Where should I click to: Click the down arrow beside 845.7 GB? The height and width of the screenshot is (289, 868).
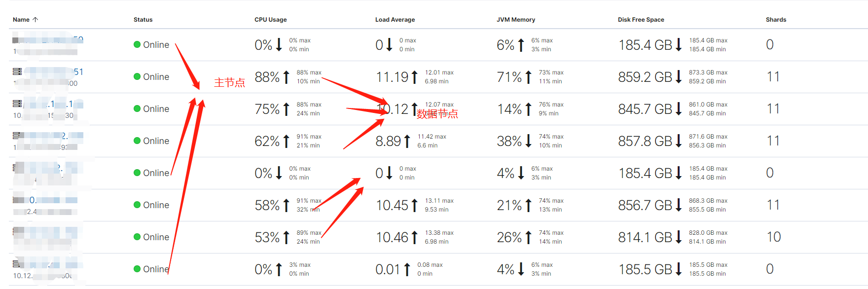coord(679,109)
